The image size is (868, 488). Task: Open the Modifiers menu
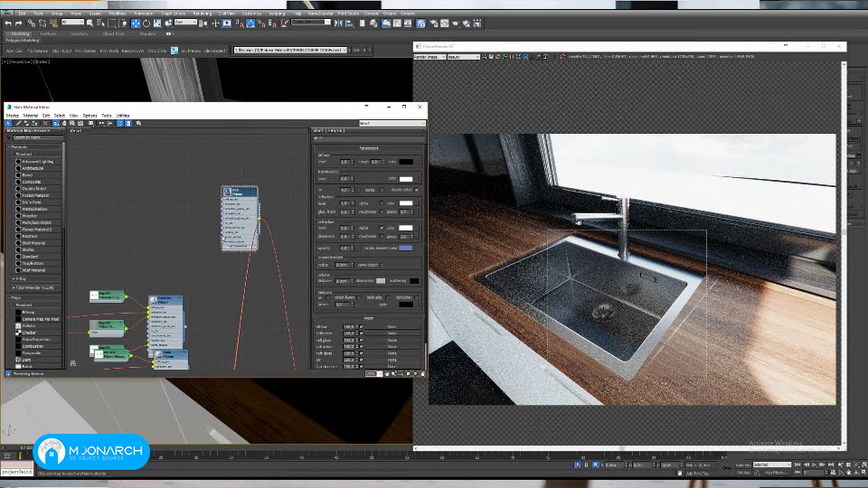click(x=118, y=14)
